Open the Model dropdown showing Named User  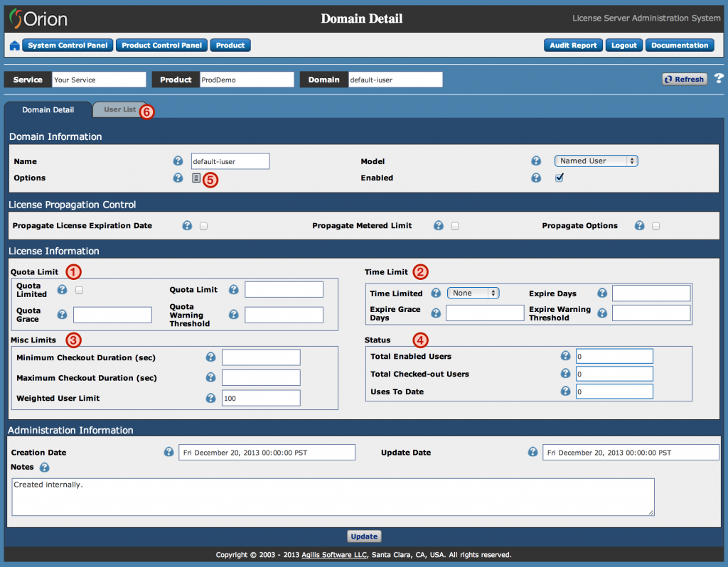click(x=596, y=161)
